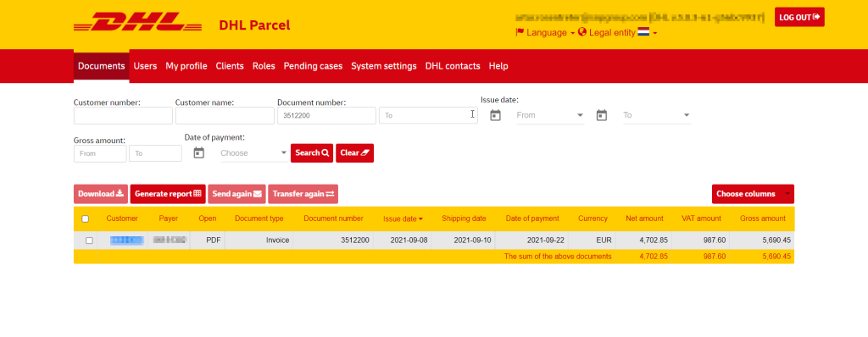Sort by the Net amount column header

[x=644, y=218]
